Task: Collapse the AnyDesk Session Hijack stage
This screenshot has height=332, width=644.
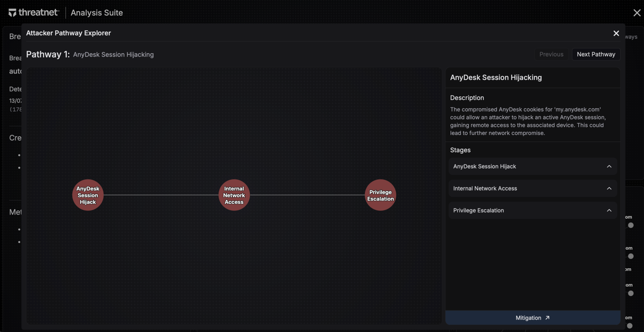Action: [533, 166]
